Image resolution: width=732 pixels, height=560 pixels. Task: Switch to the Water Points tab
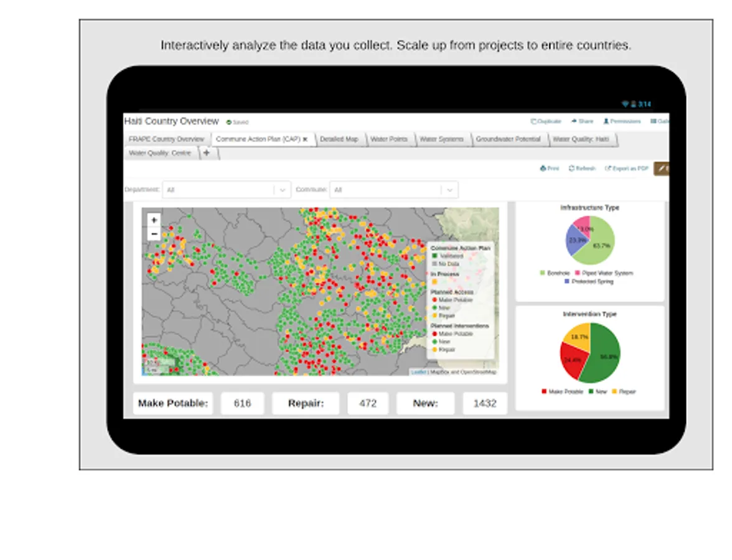pos(389,139)
